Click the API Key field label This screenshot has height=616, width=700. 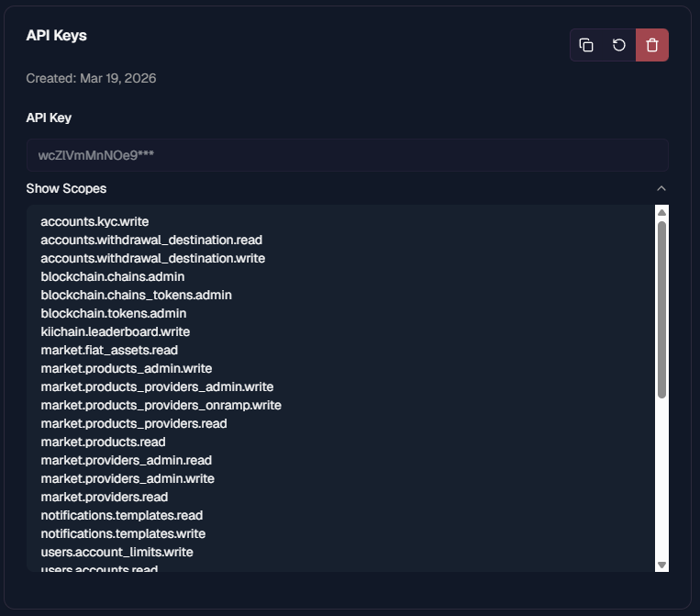[49, 118]
